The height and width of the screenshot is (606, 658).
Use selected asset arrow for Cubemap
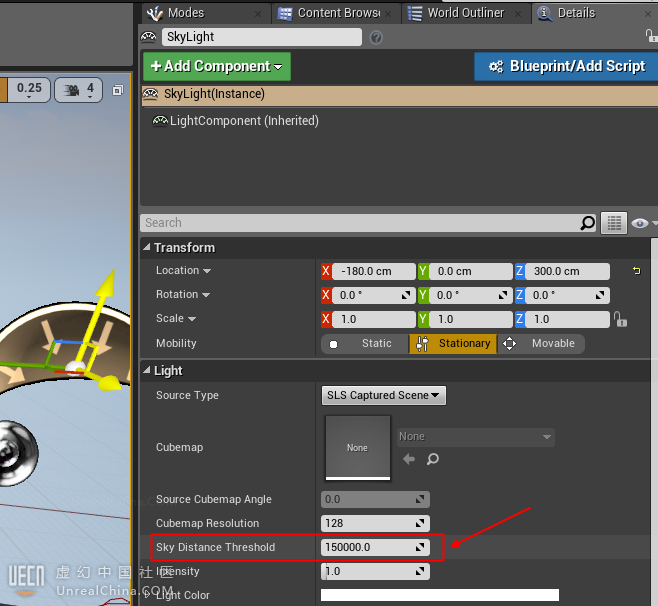point(409,459)
